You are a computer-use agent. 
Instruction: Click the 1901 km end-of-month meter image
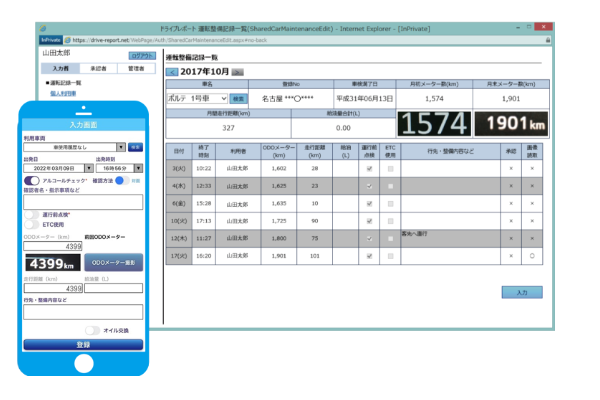pos(510,124)
